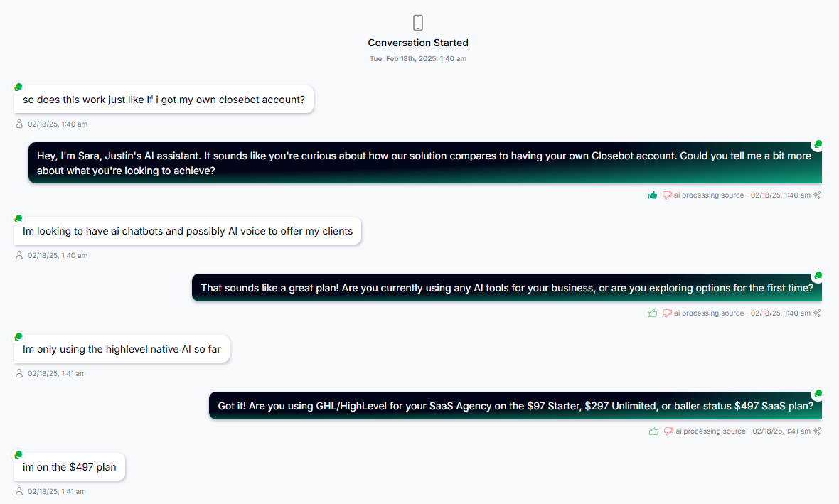Click 'ai processing source' under GHL question
Image resolution: width=839 pixels, height=504 pixels.
(x=710, y=431)
